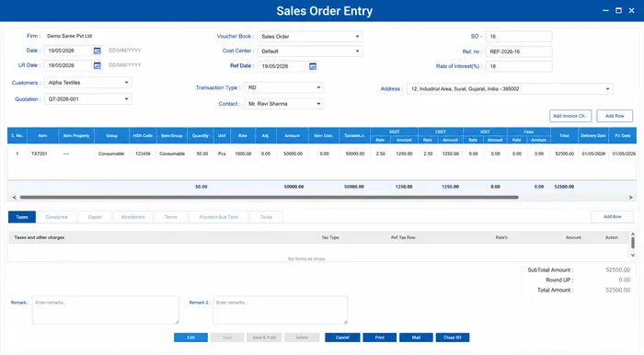
Task: Open the Date calendar picker icon
Action: (97, 51)
